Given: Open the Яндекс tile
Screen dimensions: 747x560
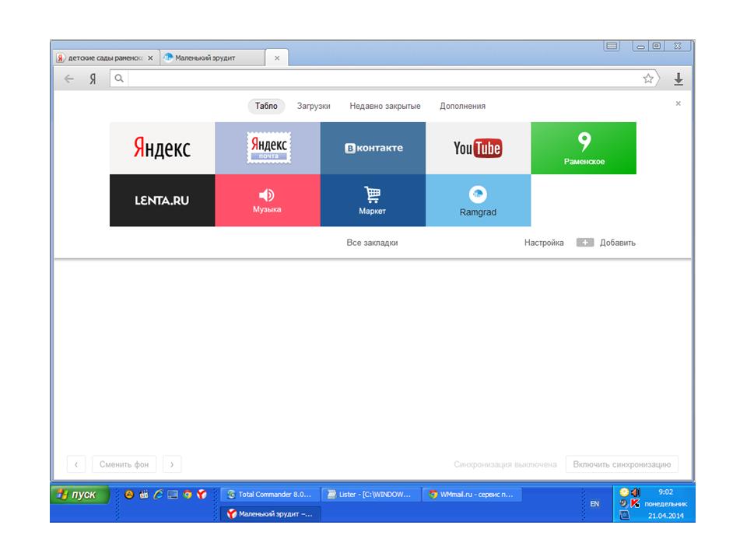Looking at the screenshot, I should click(x=162, y=148).
